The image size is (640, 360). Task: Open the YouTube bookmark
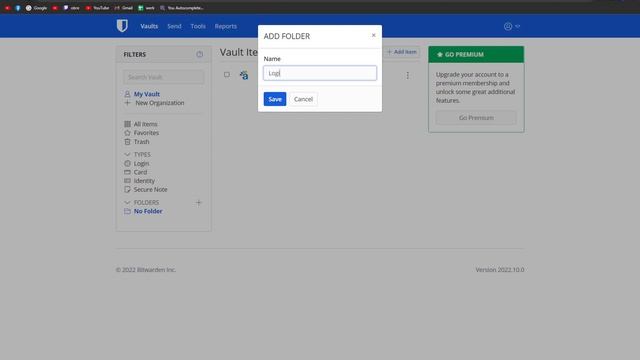[x=97, y=8]
